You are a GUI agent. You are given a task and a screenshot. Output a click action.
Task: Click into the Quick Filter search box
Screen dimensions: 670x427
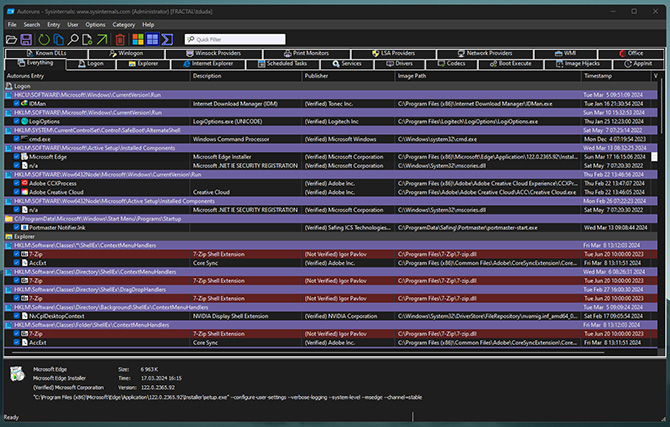[x=235, y=39]
